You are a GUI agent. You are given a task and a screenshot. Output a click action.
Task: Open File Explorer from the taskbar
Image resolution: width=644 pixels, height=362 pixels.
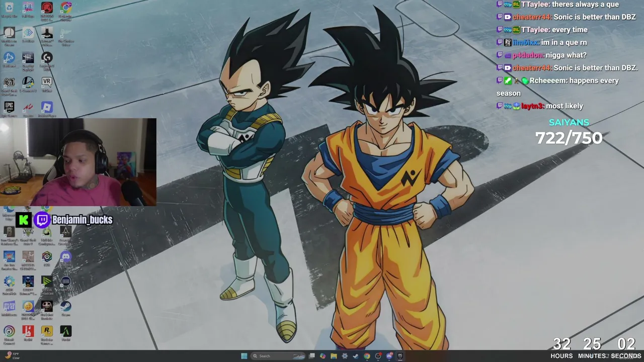[x=334, y=356]
